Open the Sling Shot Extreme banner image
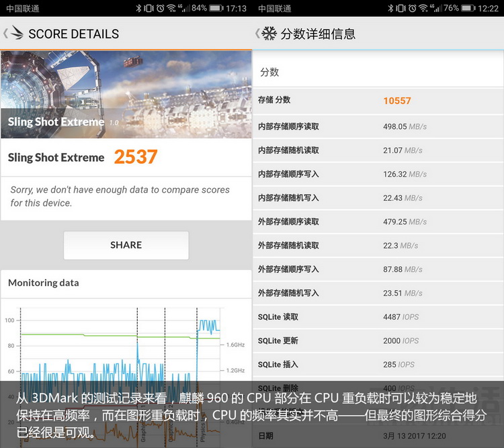The image size is (504, 448). point(126,94)
